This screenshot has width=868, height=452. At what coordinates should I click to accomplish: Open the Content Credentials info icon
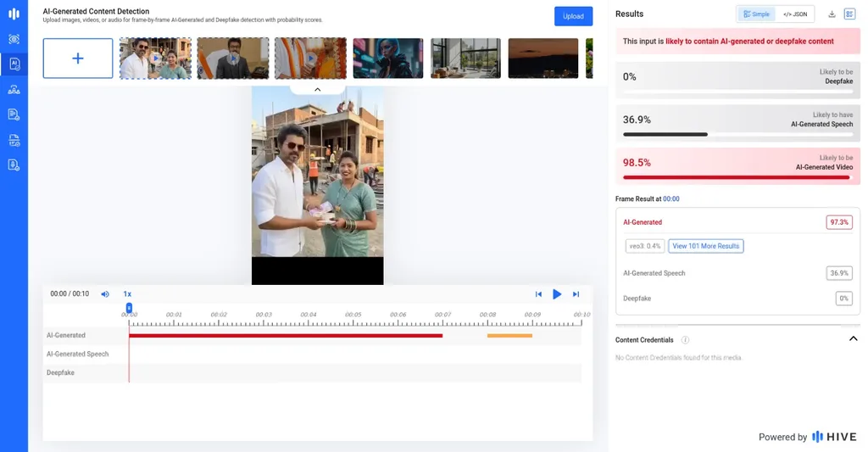685,340
